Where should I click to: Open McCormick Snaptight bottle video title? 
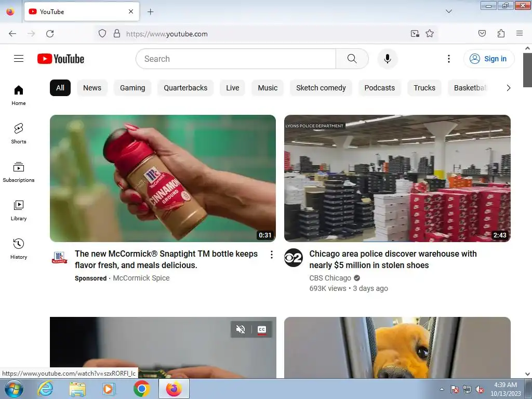click(x=166, y=260)
